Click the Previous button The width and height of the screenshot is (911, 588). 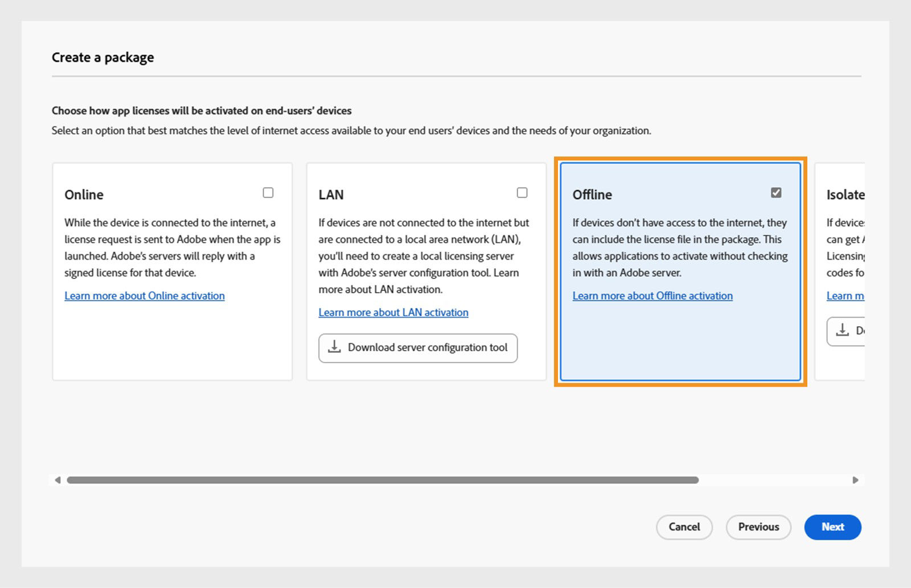point(758,527)
